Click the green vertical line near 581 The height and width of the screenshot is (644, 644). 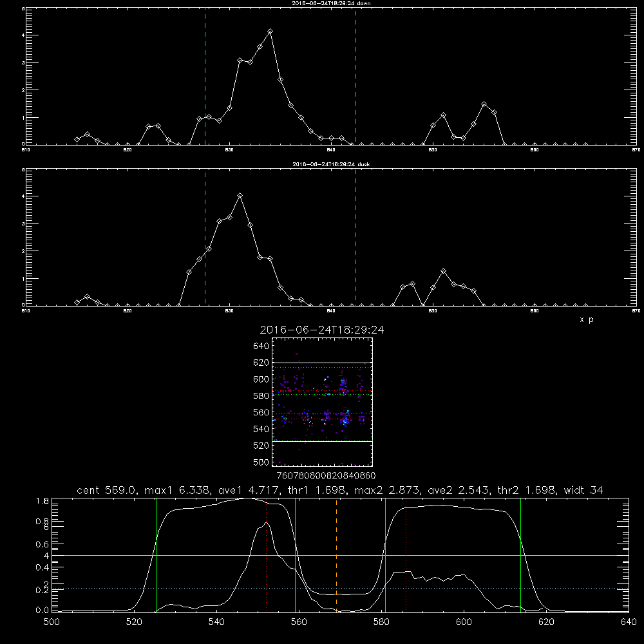[385, 555]
